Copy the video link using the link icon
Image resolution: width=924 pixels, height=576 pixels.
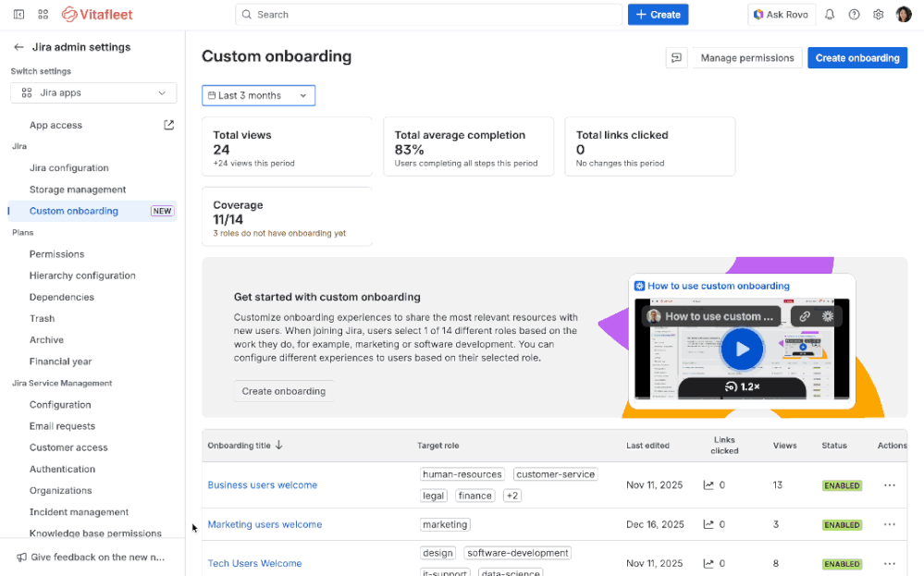(x=804, y=315)
